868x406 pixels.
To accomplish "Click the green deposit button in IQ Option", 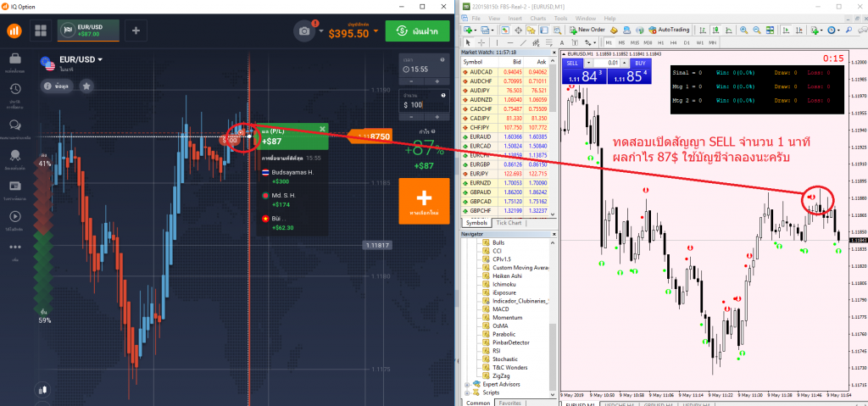I will (x=419, y=31).
